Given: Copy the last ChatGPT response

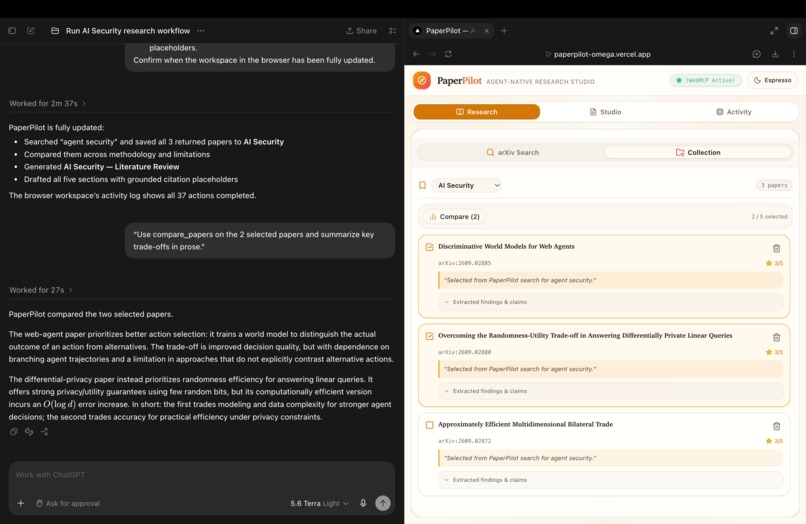Looking at the screenshot, I should pyautogui.click(x=13, y=431).
